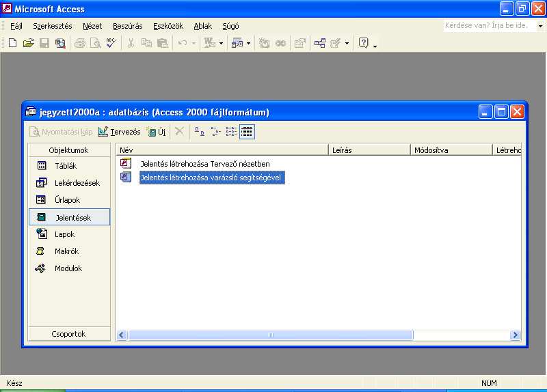Image resolution: width=547 pixels, height=392 pixels.
Task: Open the Súgó menu
Action: click(x=230, y=26)
